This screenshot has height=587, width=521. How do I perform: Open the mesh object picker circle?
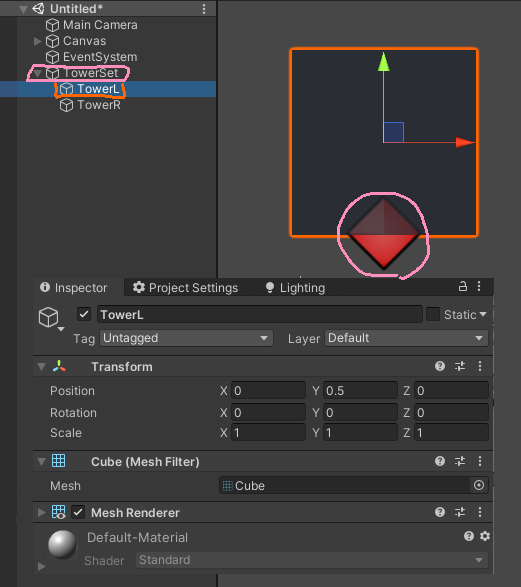479,485
